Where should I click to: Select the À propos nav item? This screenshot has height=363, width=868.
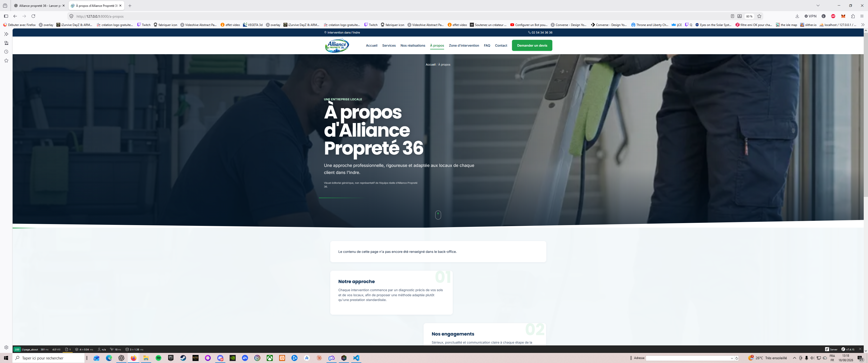tap(437, 45)
